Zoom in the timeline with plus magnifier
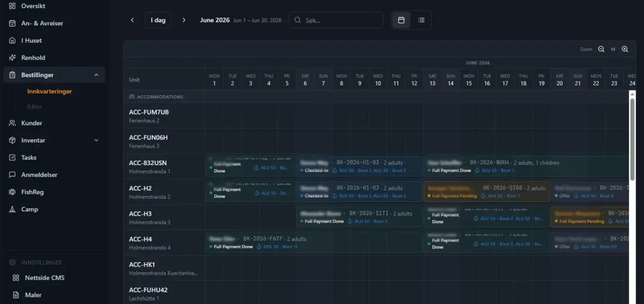 pos(625,49)
